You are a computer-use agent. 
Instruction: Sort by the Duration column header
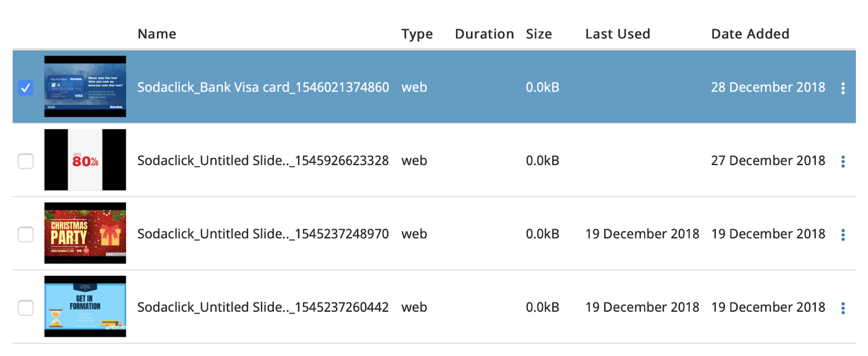[x=484, y=34]
